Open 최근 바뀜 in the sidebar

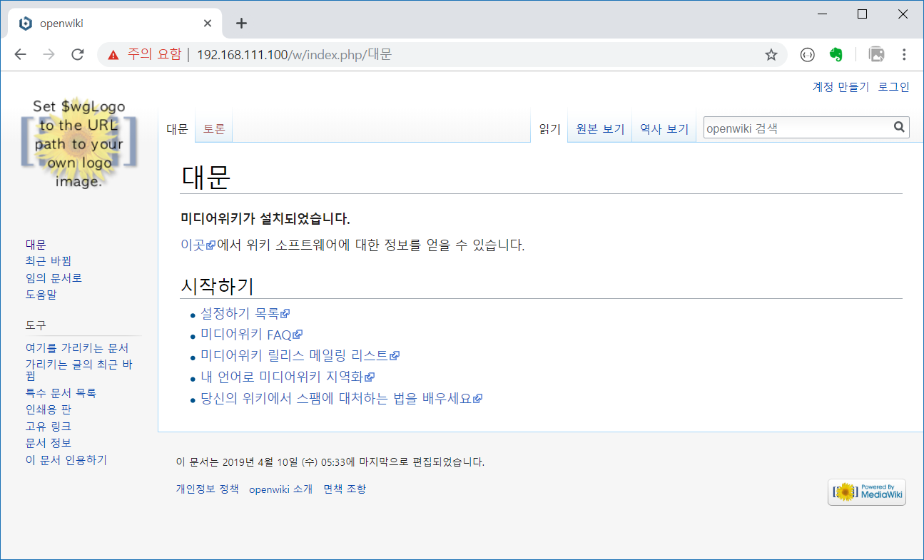pyautogui.click(x=49, y=261)
